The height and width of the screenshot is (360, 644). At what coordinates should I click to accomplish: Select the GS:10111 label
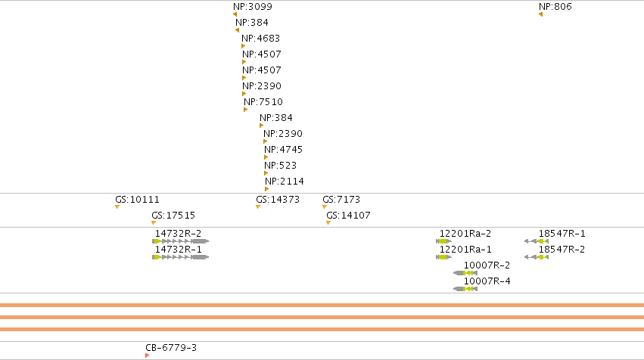click(x=137, y=200)
